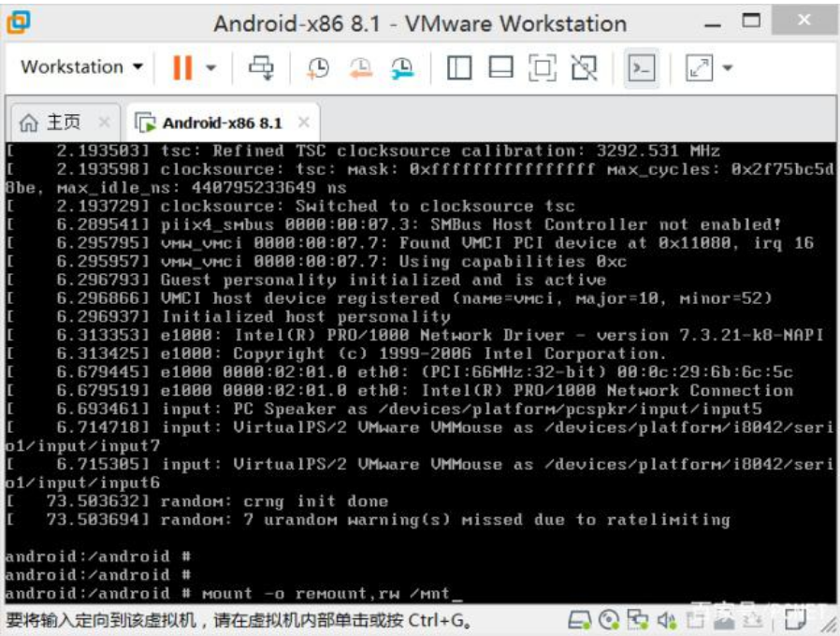Minimize the VMware Workstation window
840x636 pixels.
pyautogui.click(x=713, y=23)
